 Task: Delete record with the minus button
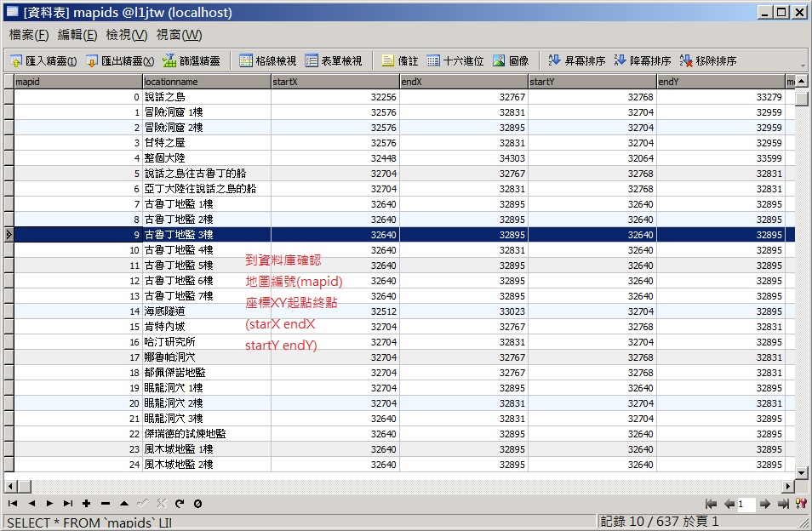pyautogui.click(x=106, y=503)
